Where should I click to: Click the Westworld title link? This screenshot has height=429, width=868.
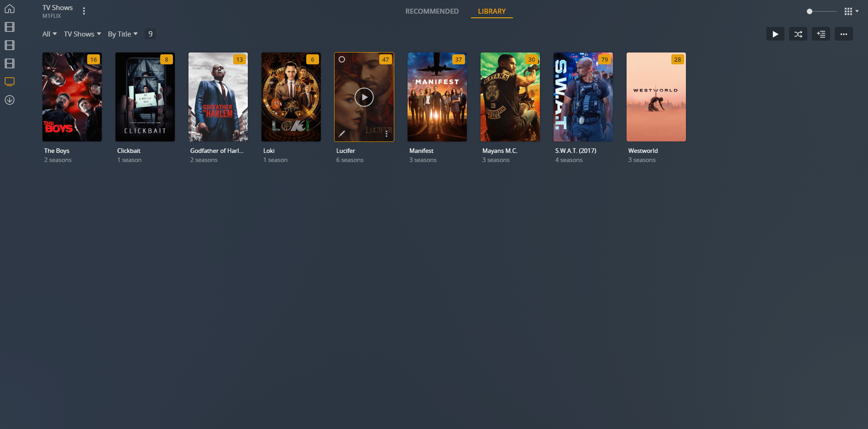(643, 151)
